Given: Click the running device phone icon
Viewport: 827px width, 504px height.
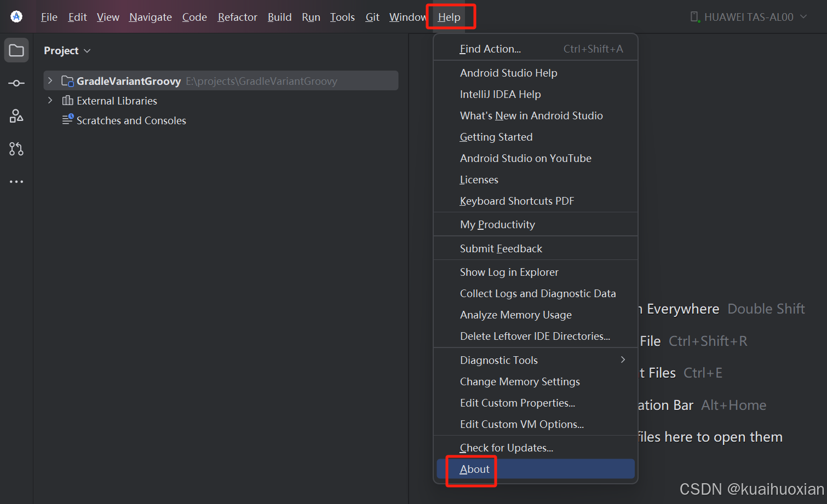Looking at the screenshot, I should (x=693, y=16).
